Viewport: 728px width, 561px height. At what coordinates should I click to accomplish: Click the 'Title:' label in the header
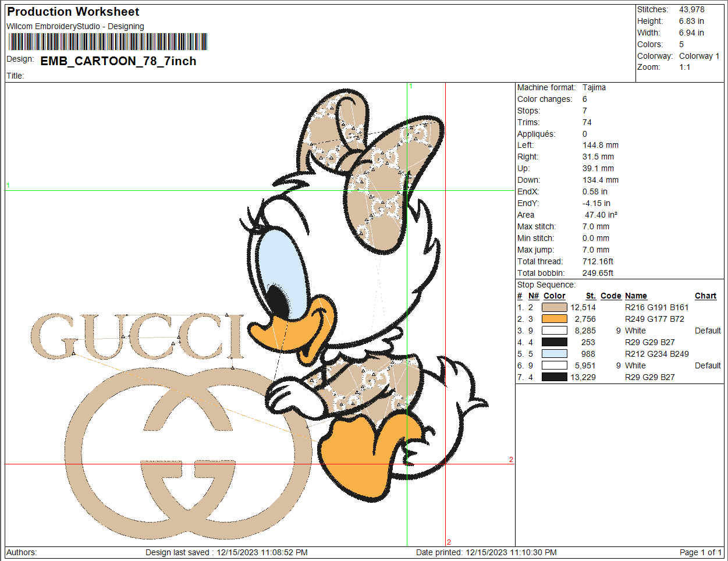pyautogui.click(x=15, y=76)
